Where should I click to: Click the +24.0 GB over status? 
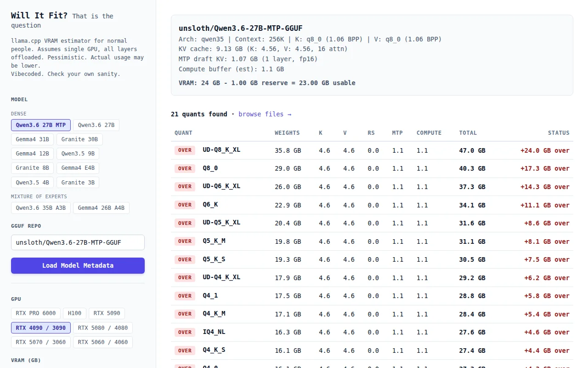545,150
